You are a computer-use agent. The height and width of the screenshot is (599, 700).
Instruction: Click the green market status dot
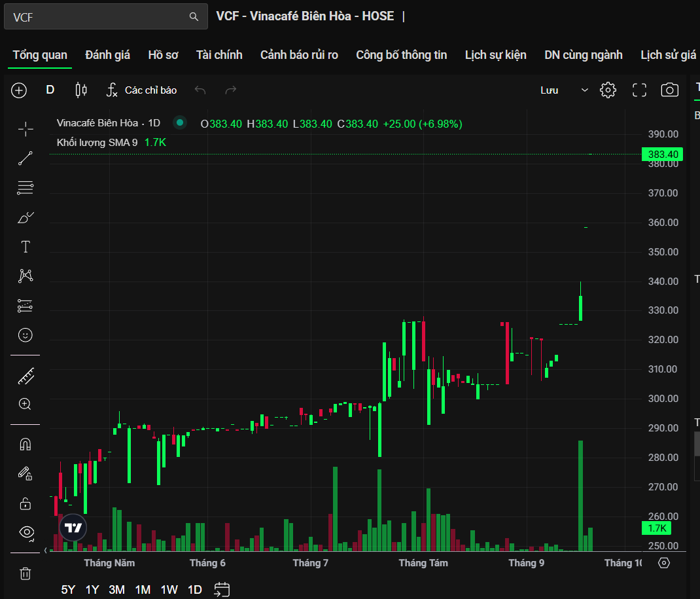click(179, 122)
